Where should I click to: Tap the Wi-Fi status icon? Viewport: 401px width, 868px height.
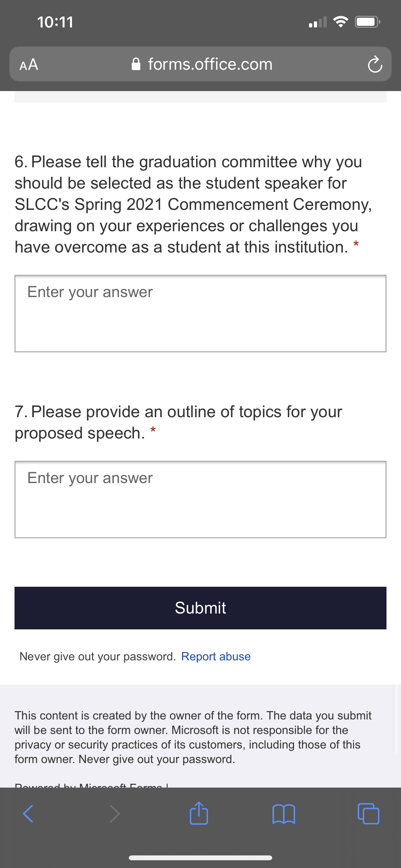[x=340, y=22]
